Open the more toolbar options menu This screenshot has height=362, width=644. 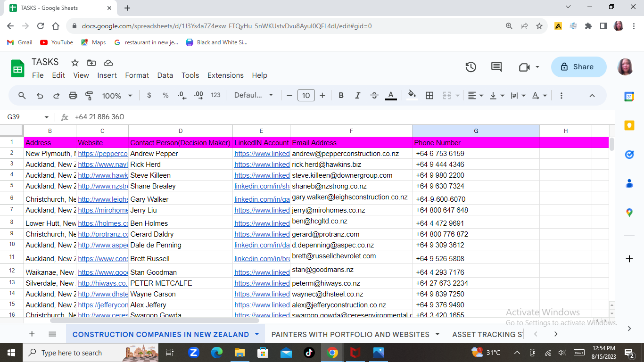click(x=561, y=95)
